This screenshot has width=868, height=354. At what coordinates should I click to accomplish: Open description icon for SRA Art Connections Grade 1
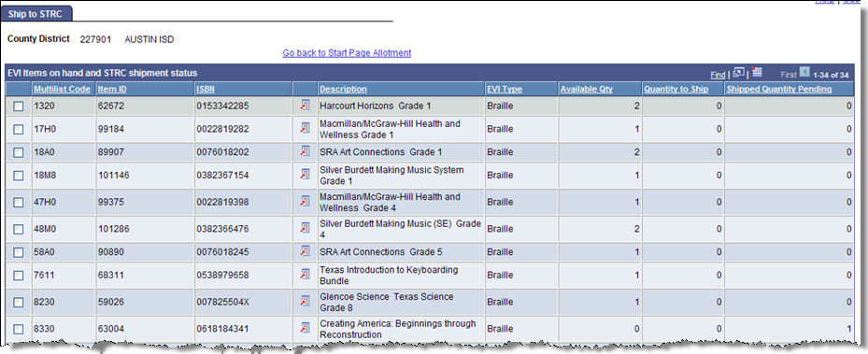(x=305, y=151)
